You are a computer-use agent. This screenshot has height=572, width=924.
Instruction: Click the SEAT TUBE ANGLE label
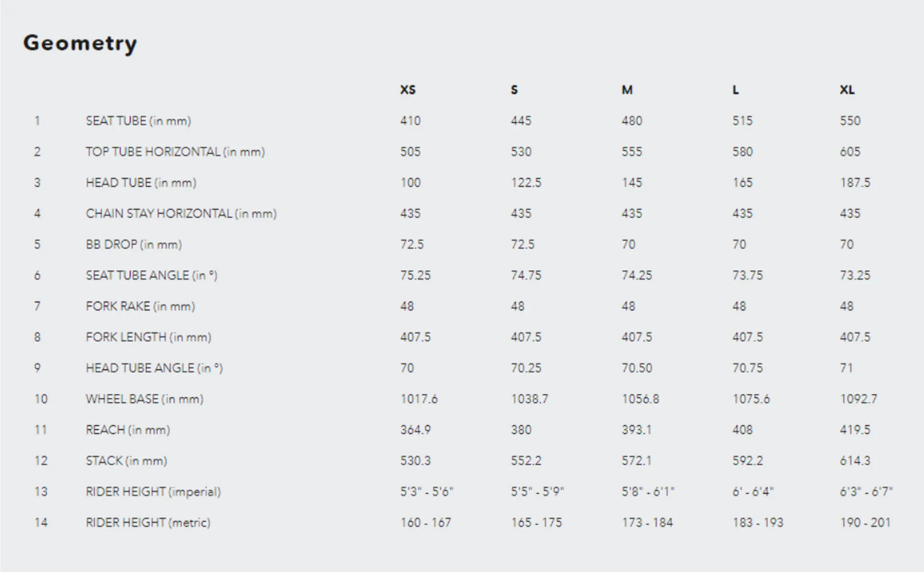pyautogui.click(x=152, y=276)
